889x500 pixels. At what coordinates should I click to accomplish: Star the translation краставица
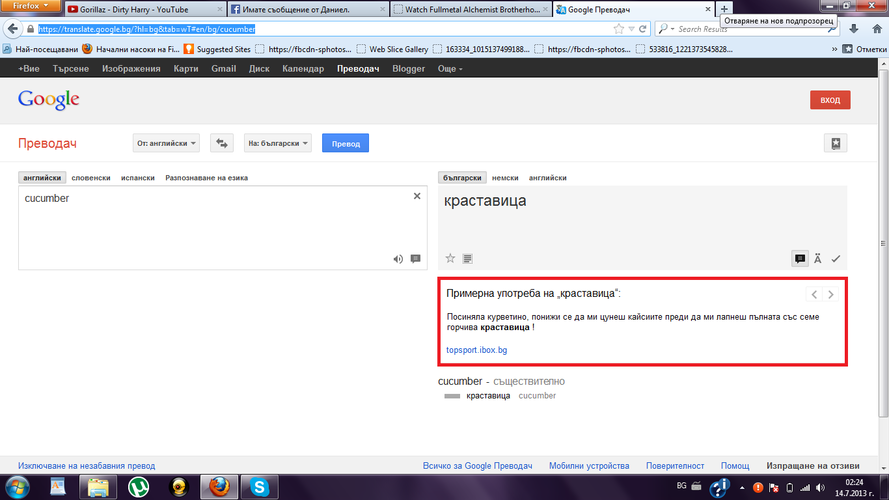point(450,259)
